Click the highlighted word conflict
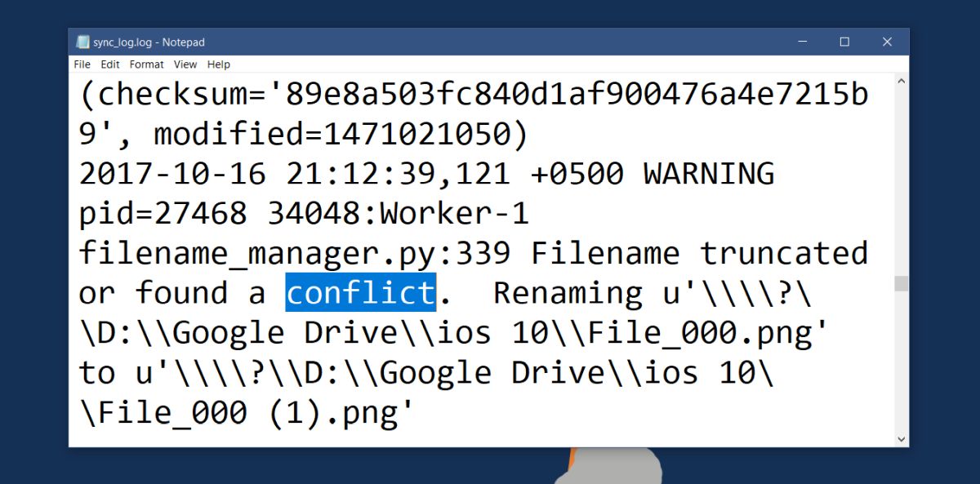 pos(360,293)
